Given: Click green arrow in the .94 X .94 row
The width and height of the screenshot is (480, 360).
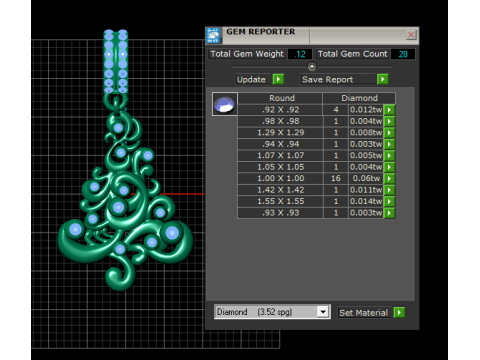Looking at the screenshot, I should tap(389, 144).
